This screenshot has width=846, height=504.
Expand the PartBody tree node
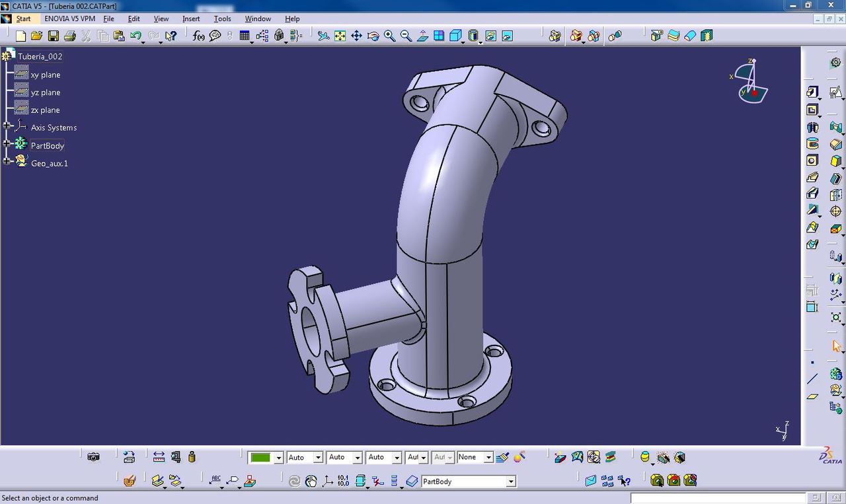pos(7,143)
